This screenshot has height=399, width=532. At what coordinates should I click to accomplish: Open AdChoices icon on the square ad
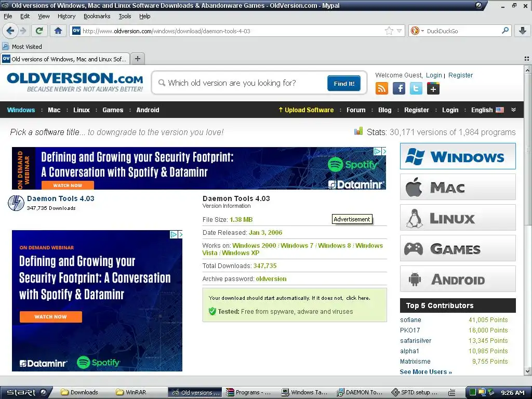(x=174, y=234)
